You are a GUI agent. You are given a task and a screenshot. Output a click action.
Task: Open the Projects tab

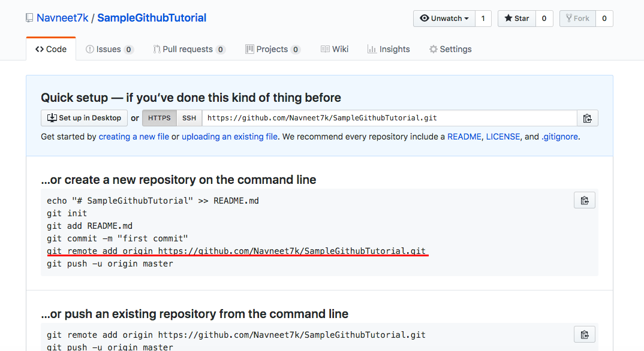tap(273, 49)
